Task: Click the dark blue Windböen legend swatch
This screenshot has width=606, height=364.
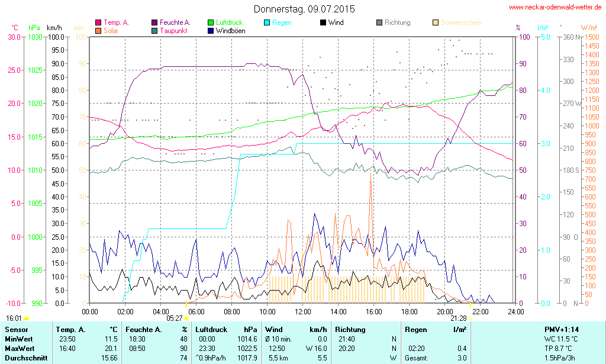Action: [211, 30]
